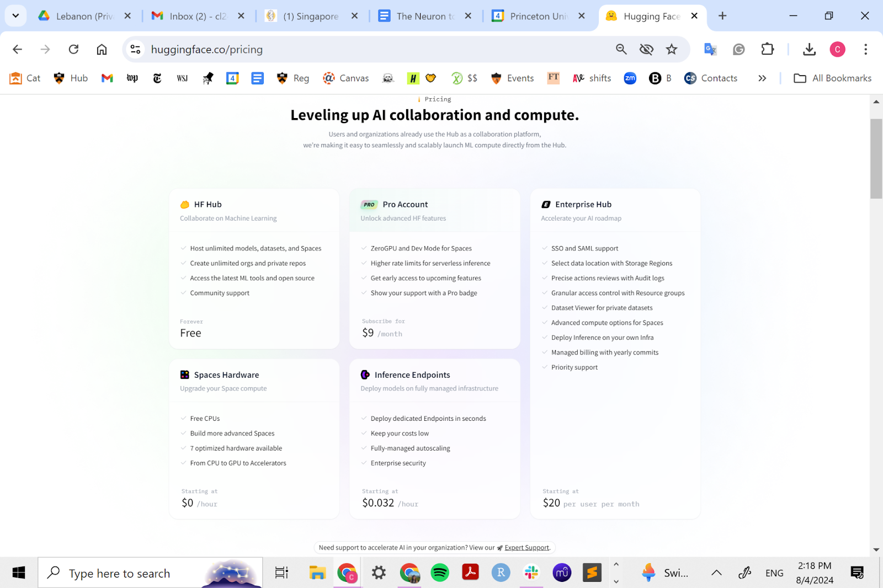Image resolution: width=883 pixels, height=588 pixels.
Task: Close the Hugging Face tab
Action: click(694, 16)
